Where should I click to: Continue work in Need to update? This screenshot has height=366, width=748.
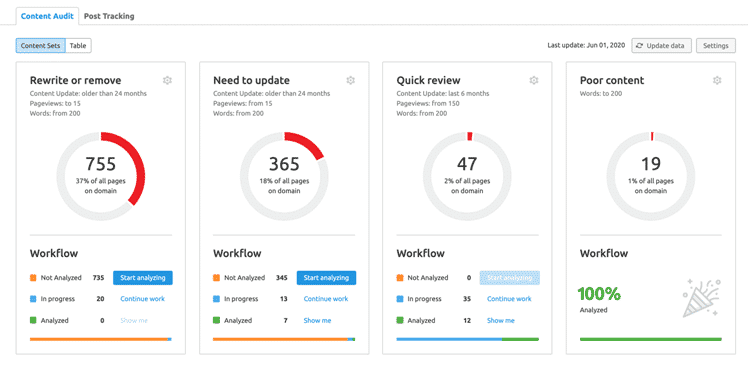[x=326, y=299]
